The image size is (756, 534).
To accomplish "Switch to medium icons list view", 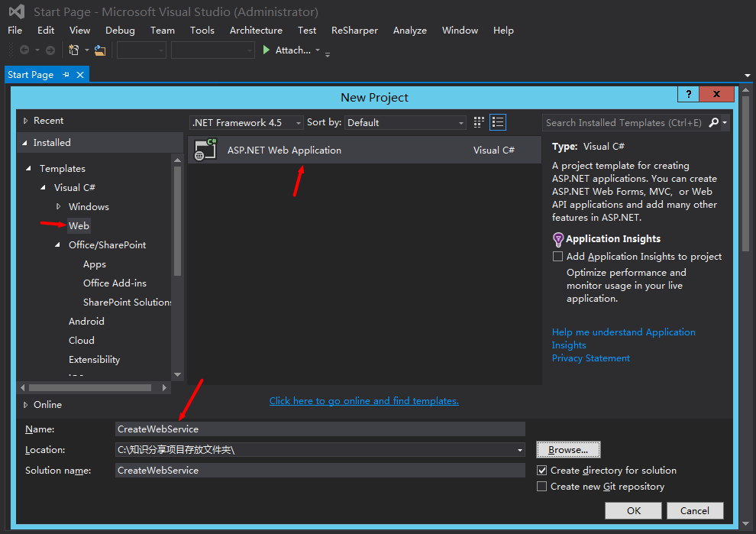I will click(498, 122).
